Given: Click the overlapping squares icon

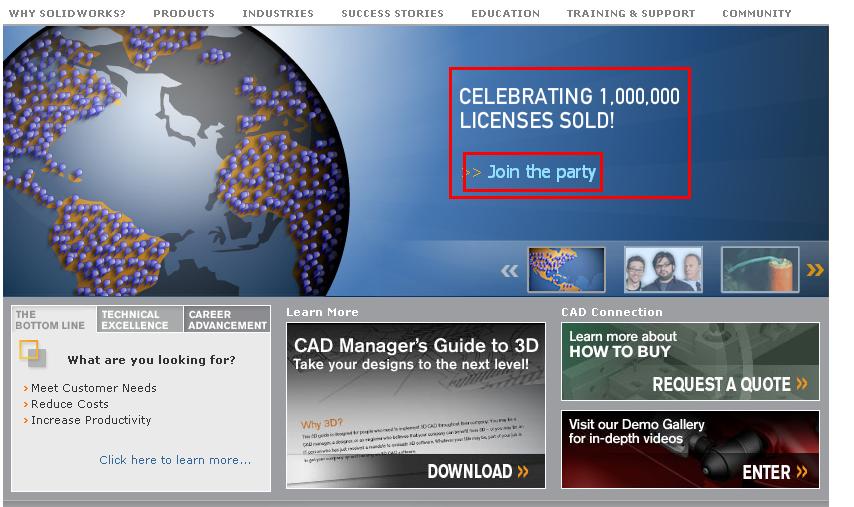Looking at the screenshot, I should (33, 353).
